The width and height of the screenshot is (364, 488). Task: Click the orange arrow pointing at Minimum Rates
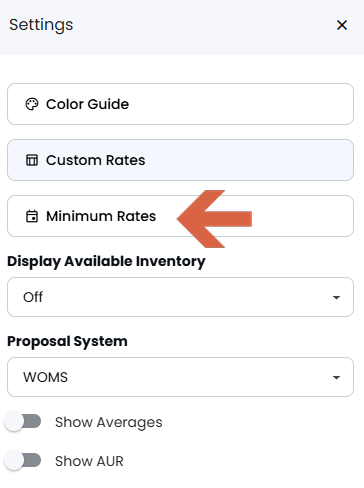pos(214,219)
